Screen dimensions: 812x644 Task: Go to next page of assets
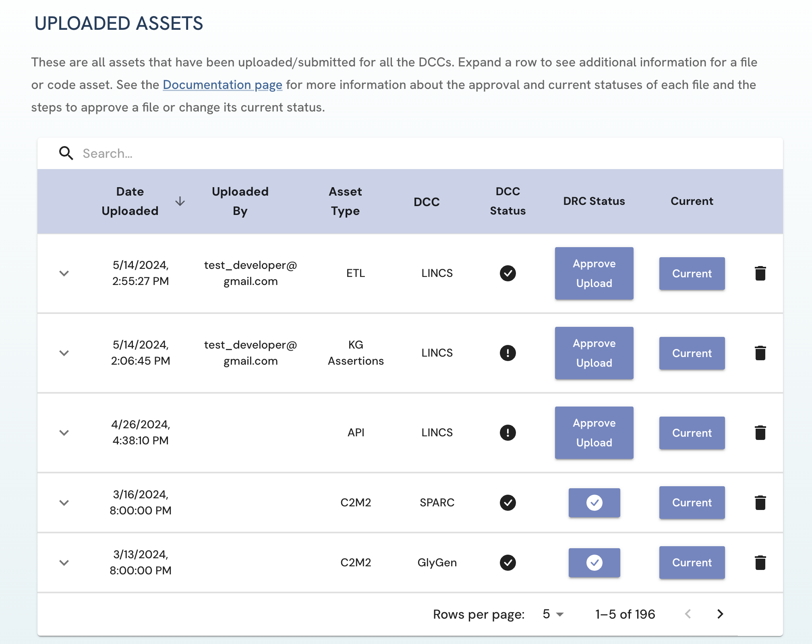[x=720, y=614]
